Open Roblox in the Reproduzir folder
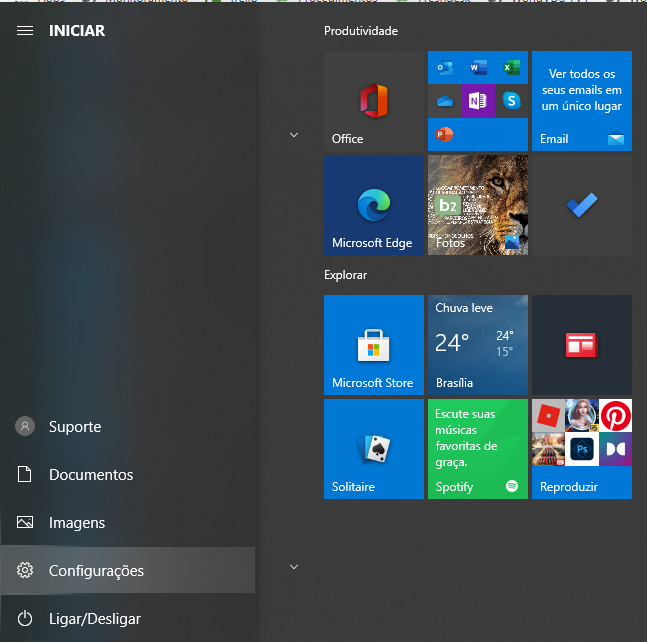The height and width of the screenshot is (642, 647). (x=548, y=415)
